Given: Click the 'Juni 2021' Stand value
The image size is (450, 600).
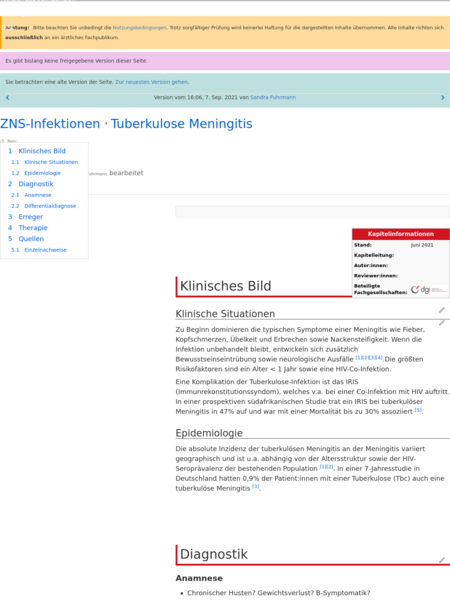Looking at the screenshot, I should click(422, 245).
